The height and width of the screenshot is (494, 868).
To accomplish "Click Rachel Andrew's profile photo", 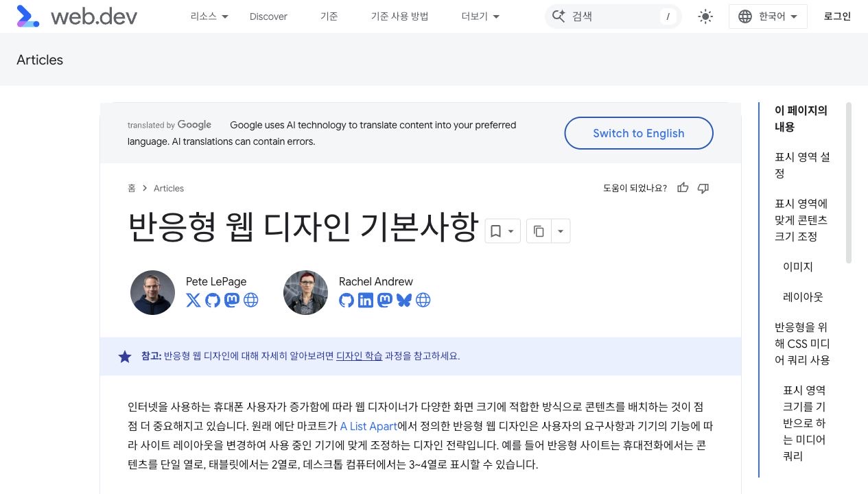I will (x=305, y=292).
